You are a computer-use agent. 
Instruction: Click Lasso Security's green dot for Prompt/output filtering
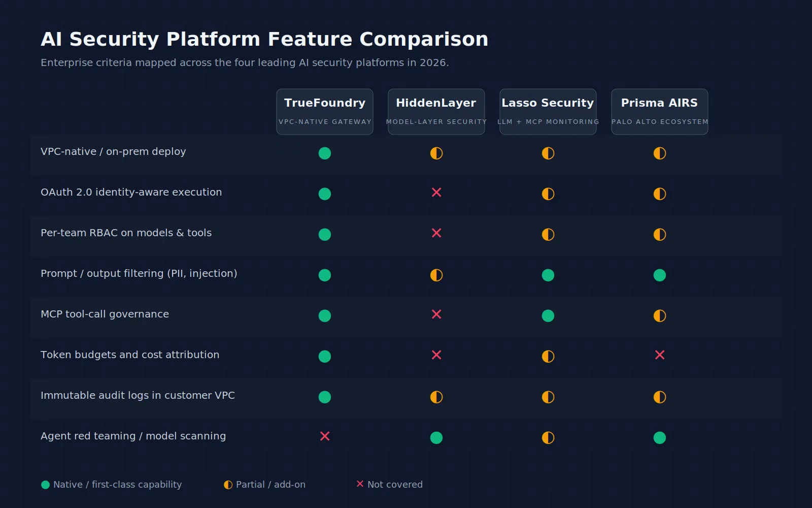(548, 275)
